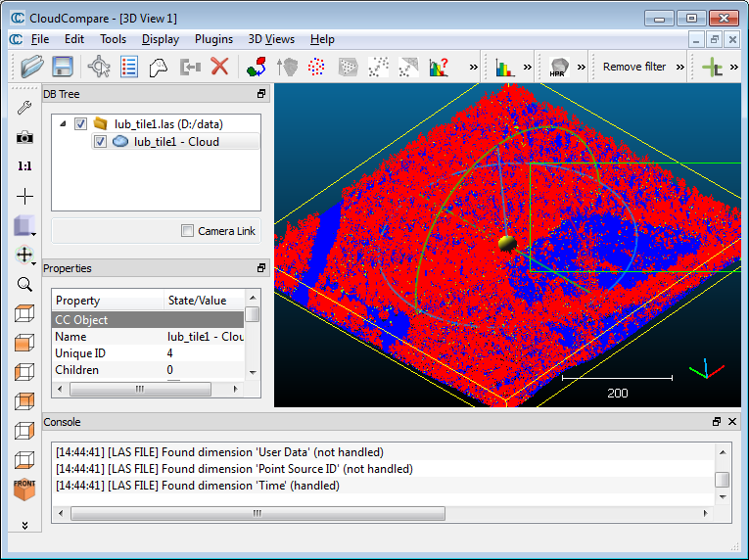The width and height of the screenshot is (749, 560).
Task: Open a file with the folder icon
Action: [32, 67]
